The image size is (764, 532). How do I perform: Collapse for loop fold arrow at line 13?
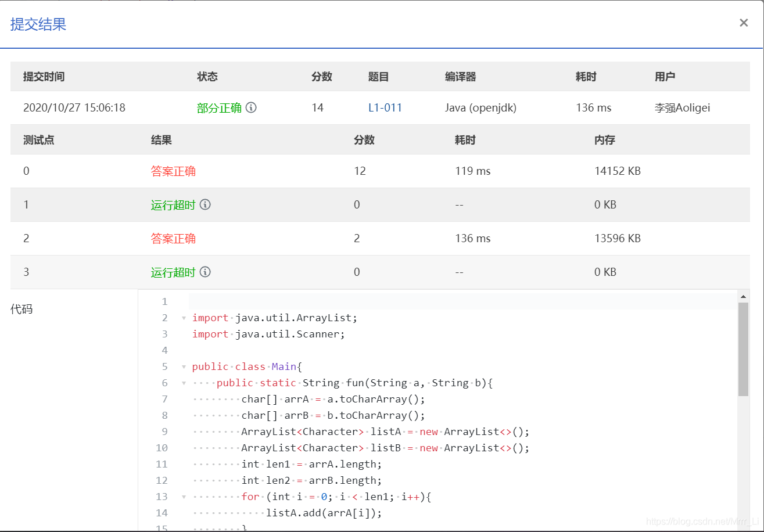184,497
